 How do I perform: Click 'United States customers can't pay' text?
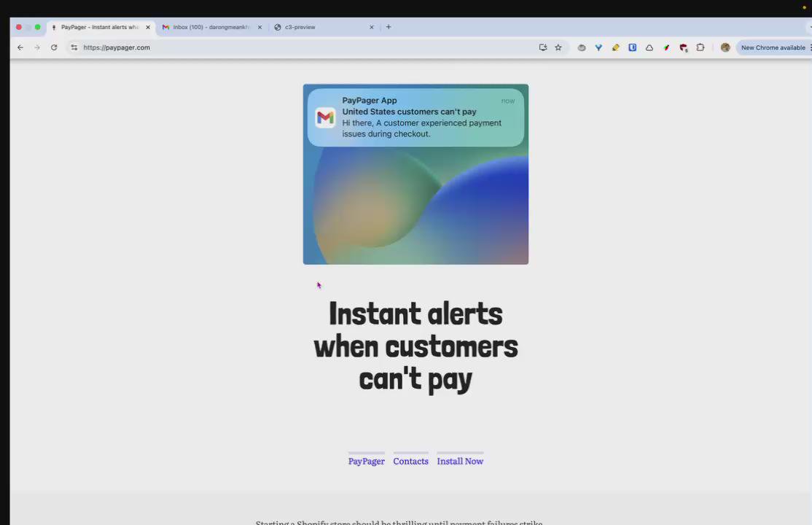click(409, 112)
